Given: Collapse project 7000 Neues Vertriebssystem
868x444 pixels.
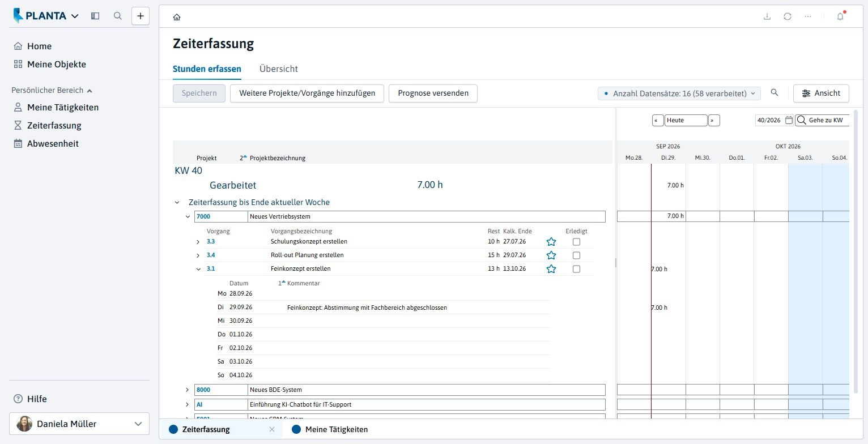Looking at the screenshot, I should (188, 216).
